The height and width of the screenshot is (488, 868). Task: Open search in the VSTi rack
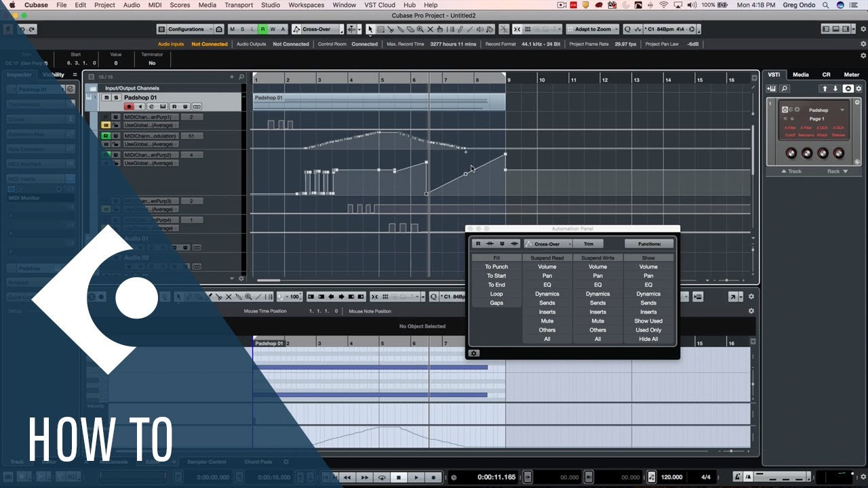785,89
